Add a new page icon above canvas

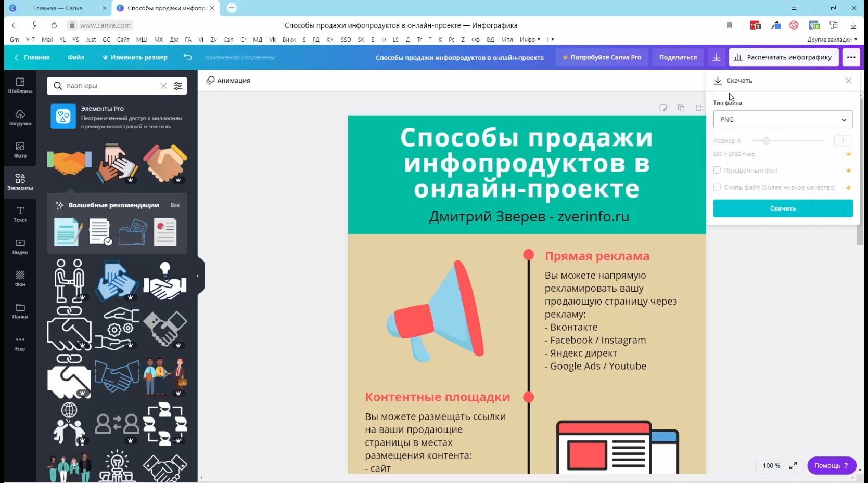click(x=699, y=108)
